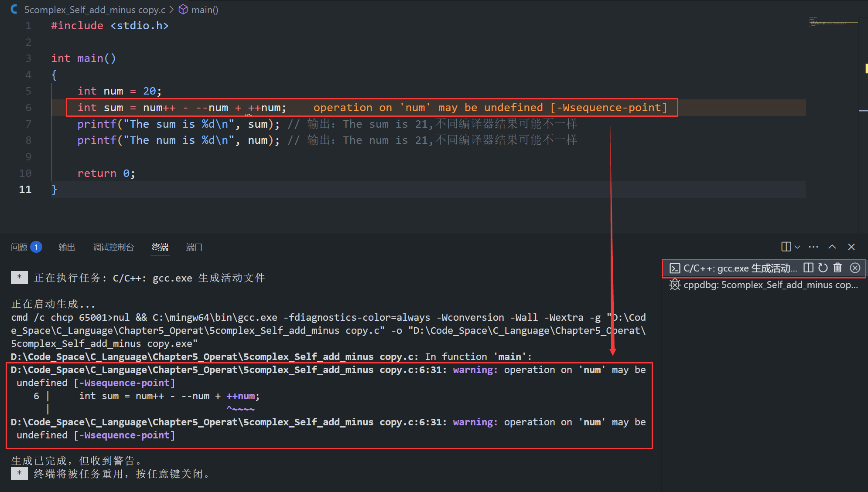The height and width of the screenshot is (492, 868).
Task: Open the 调试控制台 debug console tab
Action: point(113,247)
